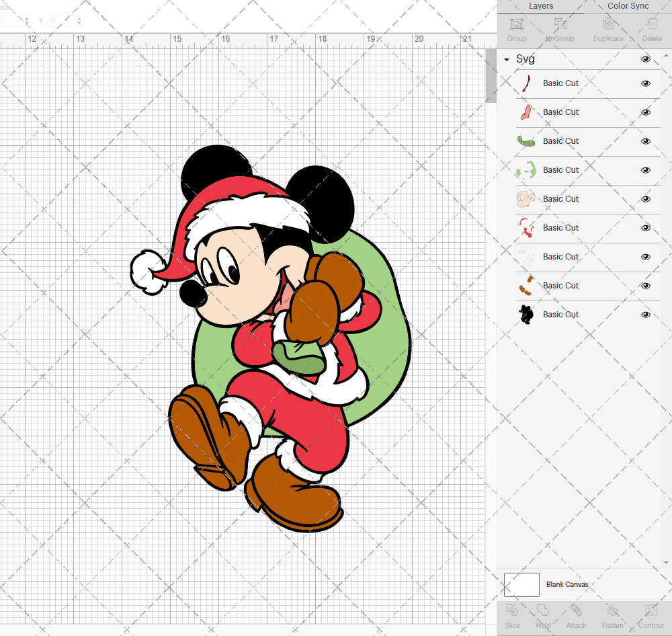Switch to the Layers tab

tap(540, 6)
